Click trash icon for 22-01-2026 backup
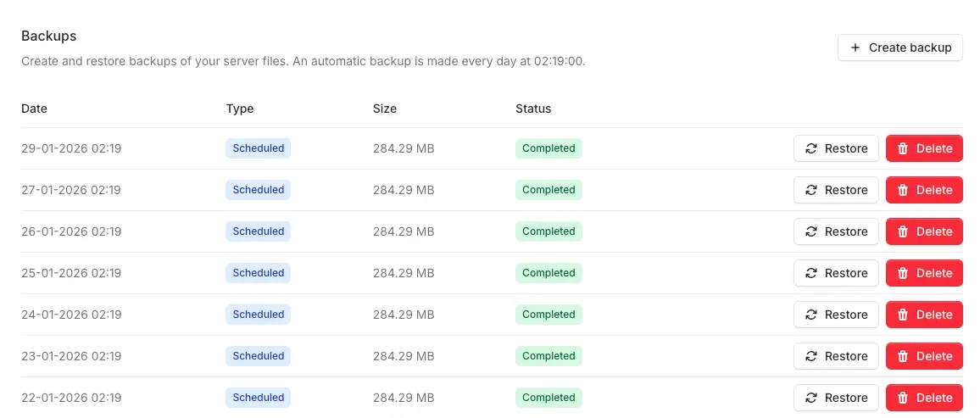This screenshot has width=980, height=418. [x=903, y=398]
